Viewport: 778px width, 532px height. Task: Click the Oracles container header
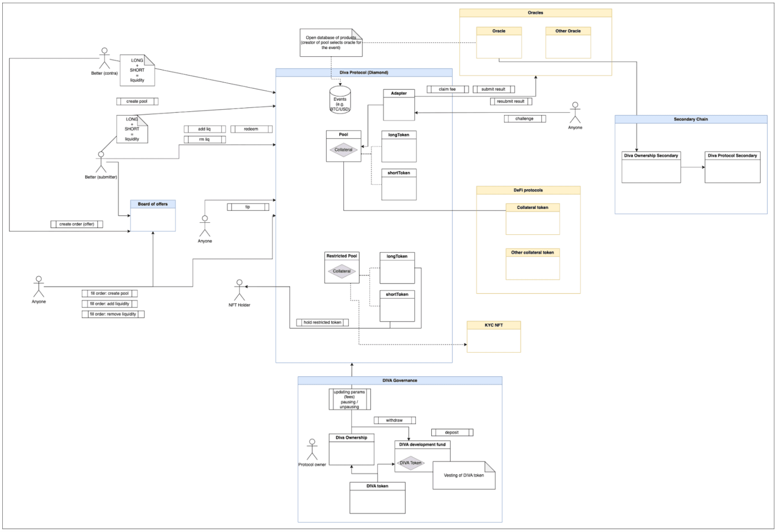tap(535, 13)
